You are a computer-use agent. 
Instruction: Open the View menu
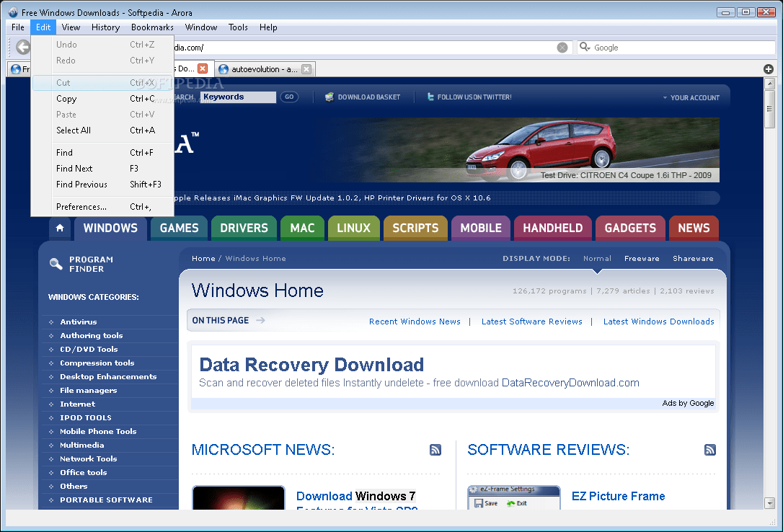coord(71,27)
